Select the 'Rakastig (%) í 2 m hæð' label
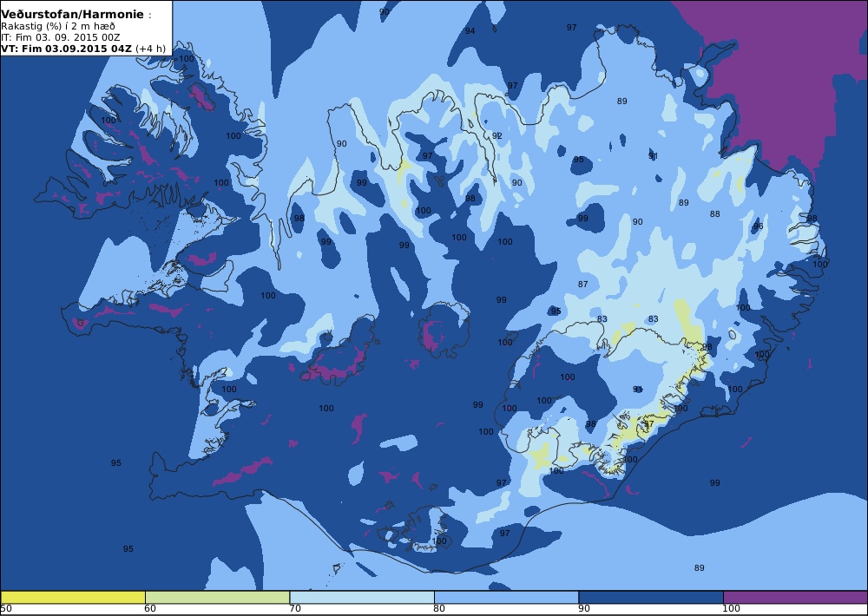 pyautogui.click(x=58, y=26)
